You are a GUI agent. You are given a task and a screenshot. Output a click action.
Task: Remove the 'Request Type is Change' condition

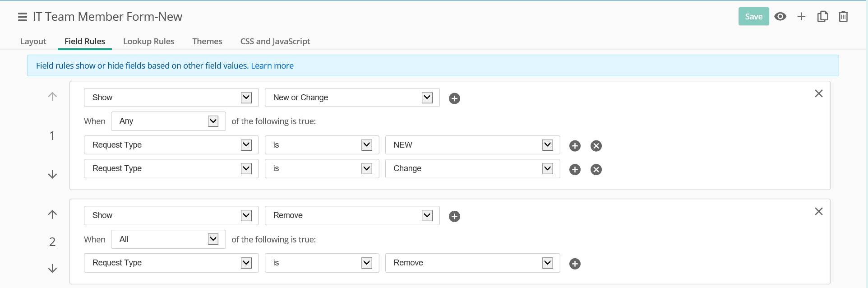(x=596, y=169)
